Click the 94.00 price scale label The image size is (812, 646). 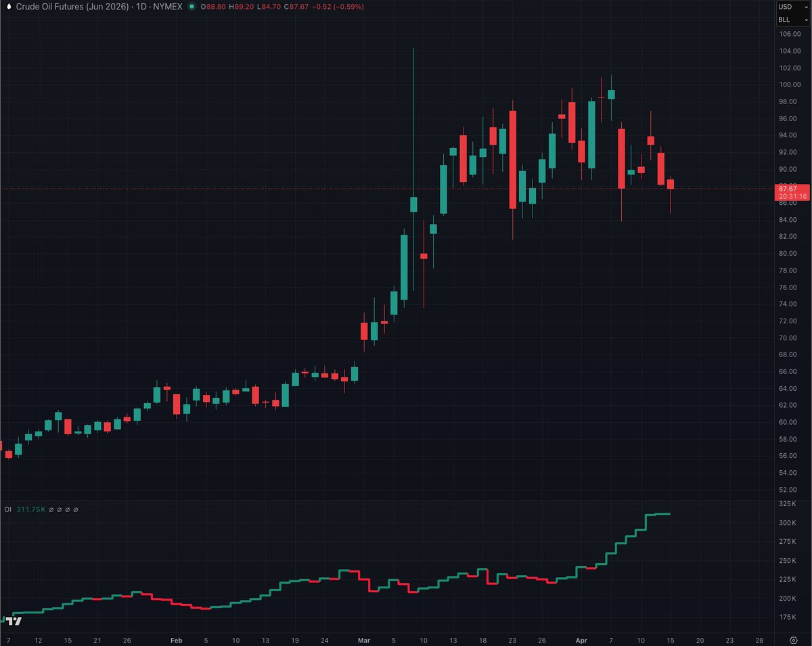tap(787, 135)
